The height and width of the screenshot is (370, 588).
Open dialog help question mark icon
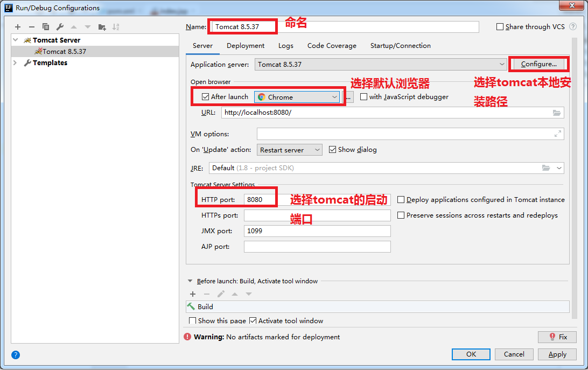(x=16, y=355)
